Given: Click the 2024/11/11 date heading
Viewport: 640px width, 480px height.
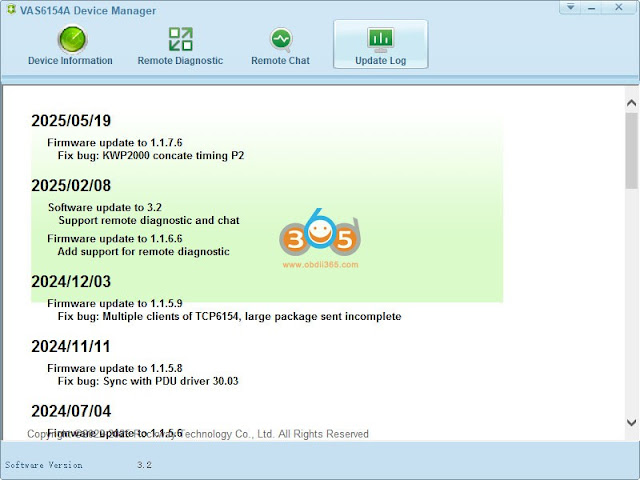Looking at the screenshot, I should (x=71, y=346).
